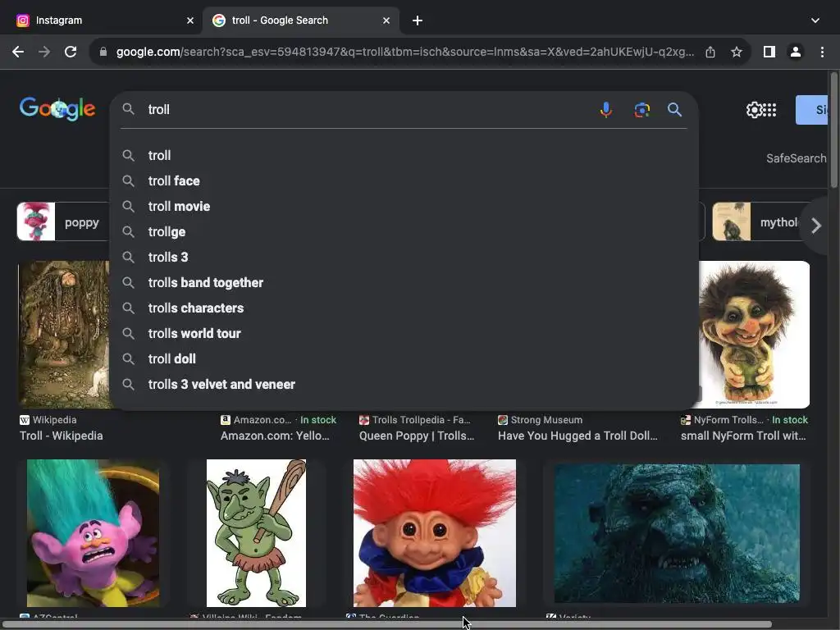This screenshot has height=630, width=840.
Task: Click the Sign in button
Action: pos(811,110)
